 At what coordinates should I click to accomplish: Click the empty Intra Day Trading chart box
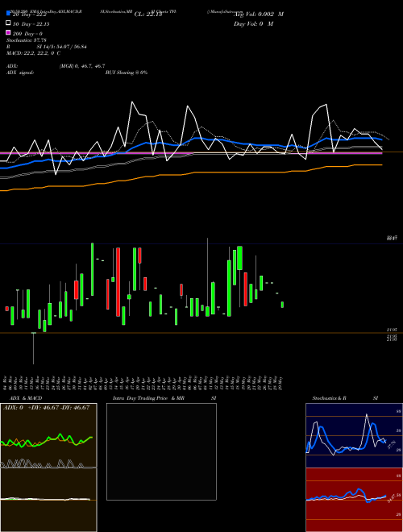(x=161, y=451)
